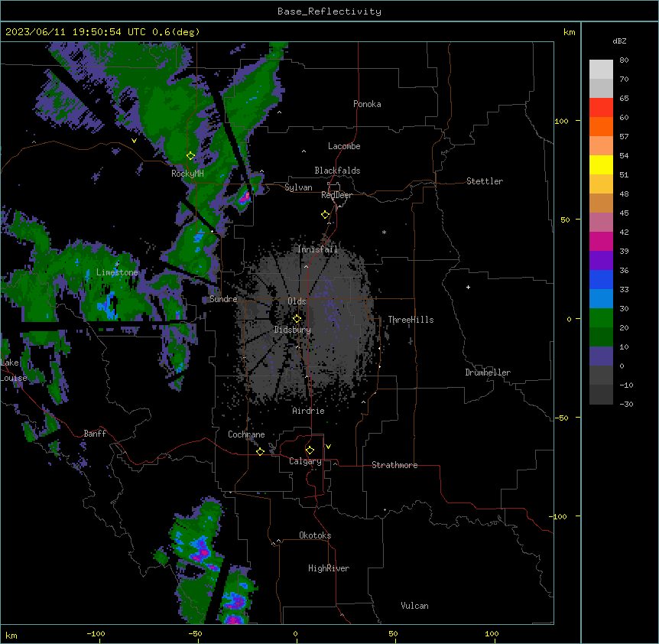659x644 pixels.
Task: Click the -30 value in the dBZ legend
Action: click(x=626, y=405)
